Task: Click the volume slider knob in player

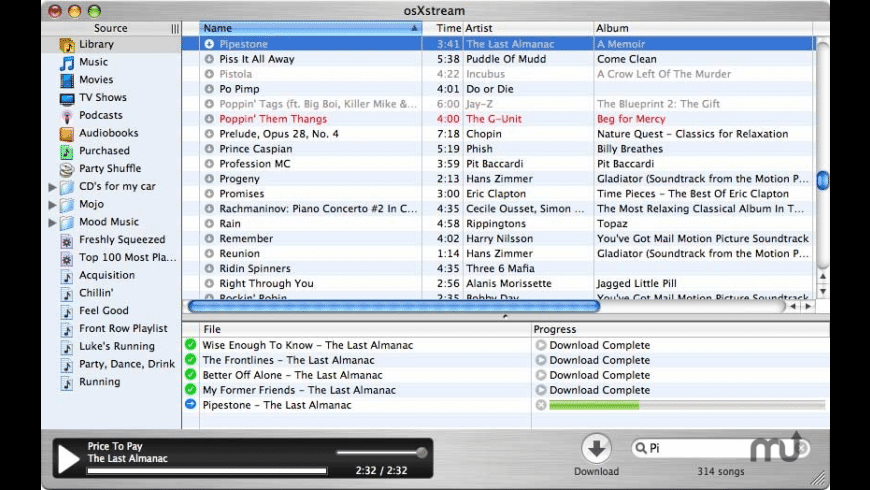Action: 422,452
